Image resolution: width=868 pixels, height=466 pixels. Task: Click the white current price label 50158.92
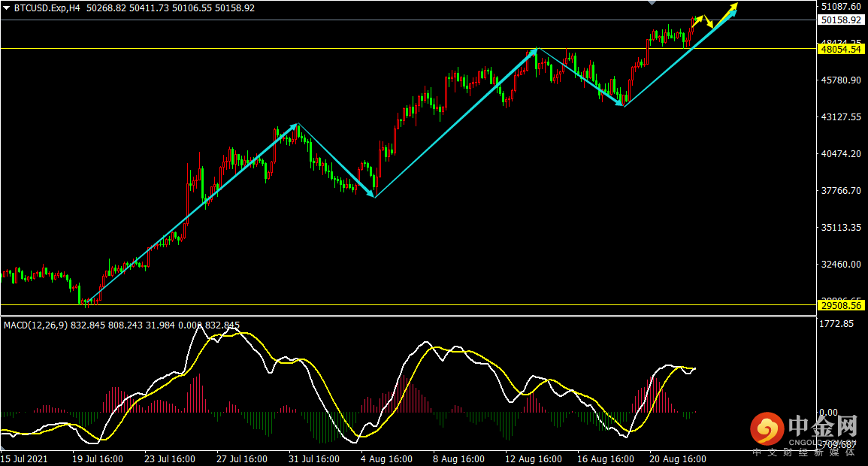coord(841,20)
